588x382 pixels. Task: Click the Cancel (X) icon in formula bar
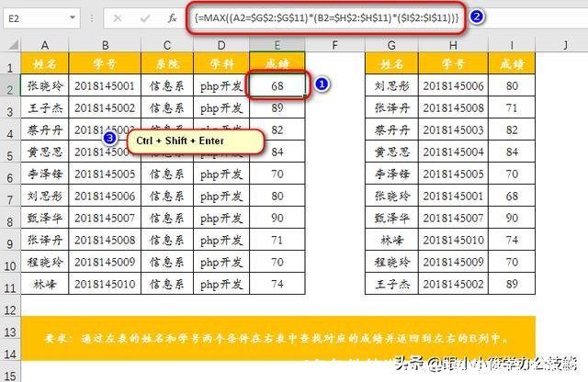pos(118,18)
